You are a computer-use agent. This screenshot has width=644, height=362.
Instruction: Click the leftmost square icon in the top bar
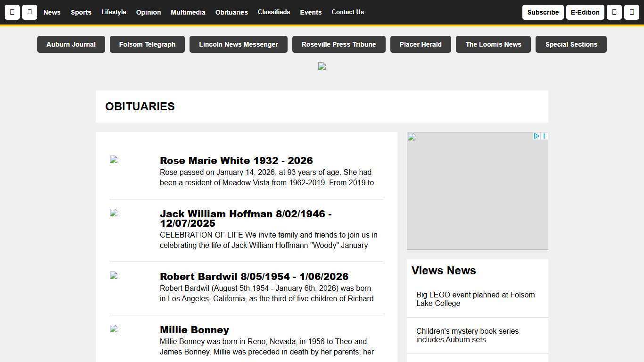(x=12, y=12)
